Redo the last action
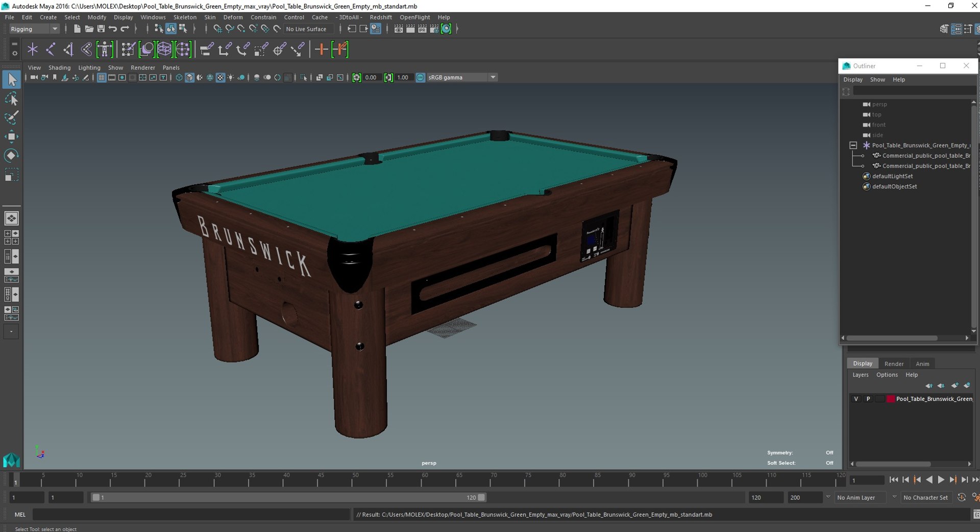 pos(125,29)
